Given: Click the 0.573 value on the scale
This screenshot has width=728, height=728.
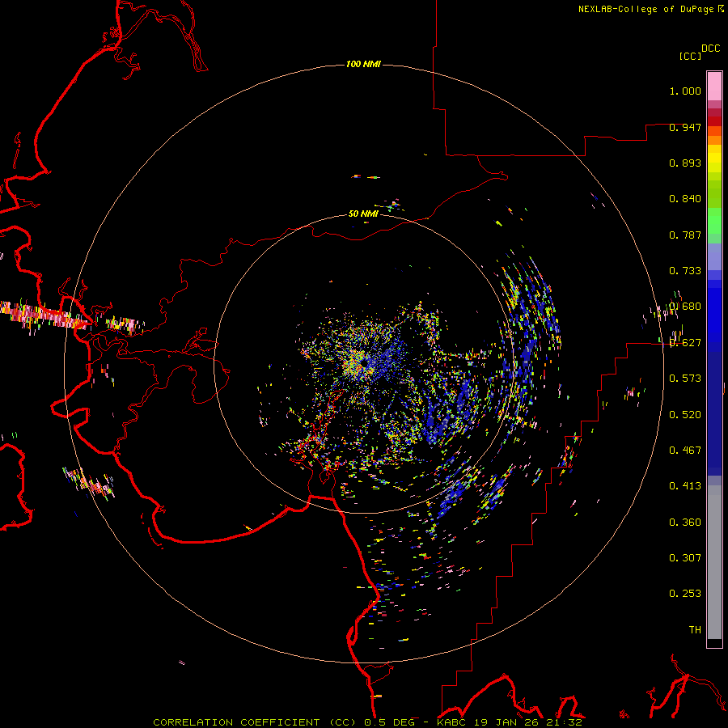Looking at the screenshot, I should click(685, 379).
